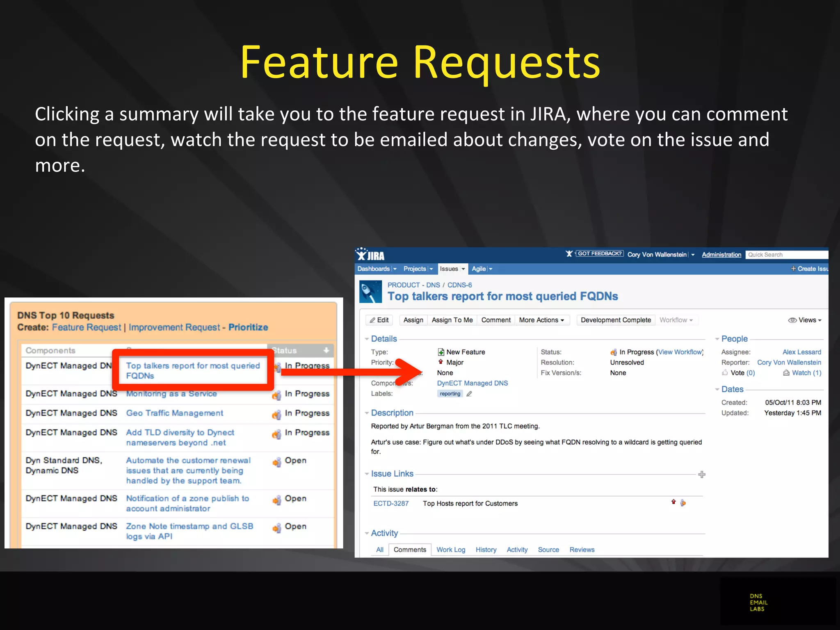The width and height of the screenshot is (840, 630).
Task: Open Cory Von Wallenstein user menu
Action: 661,255
